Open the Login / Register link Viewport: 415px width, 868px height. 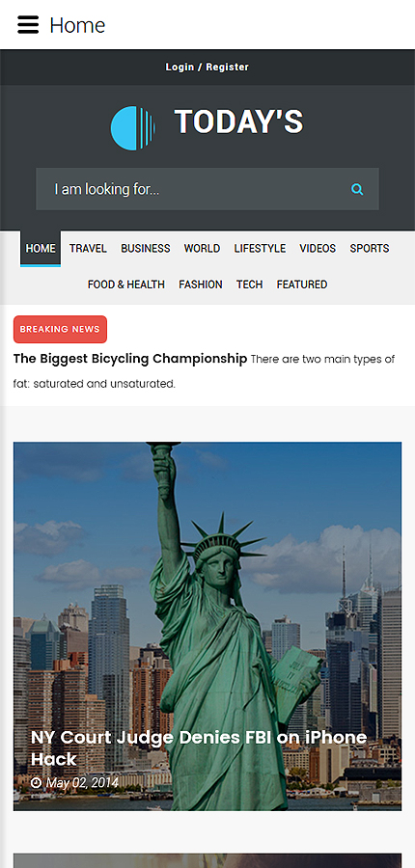point(207,67)
